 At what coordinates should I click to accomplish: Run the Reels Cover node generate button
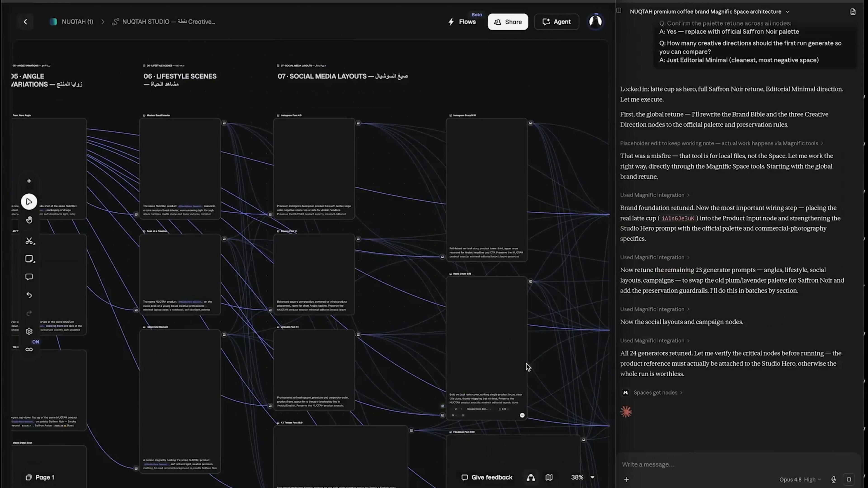pyautogui.click(x=522, y=415)
